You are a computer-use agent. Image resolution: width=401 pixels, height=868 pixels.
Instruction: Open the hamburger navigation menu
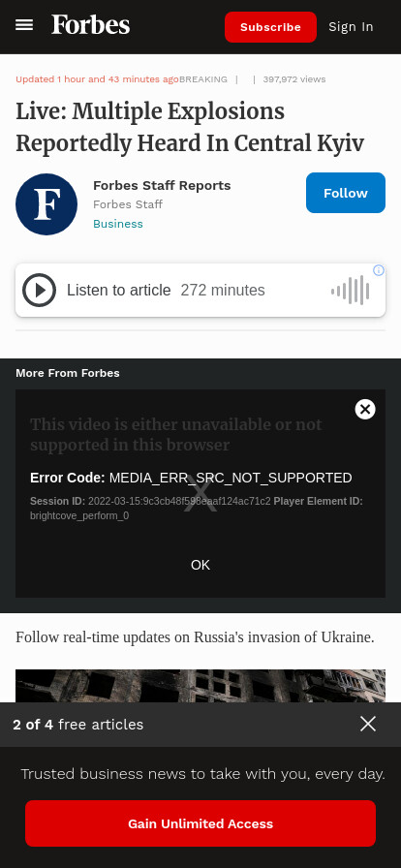point(24,25)
